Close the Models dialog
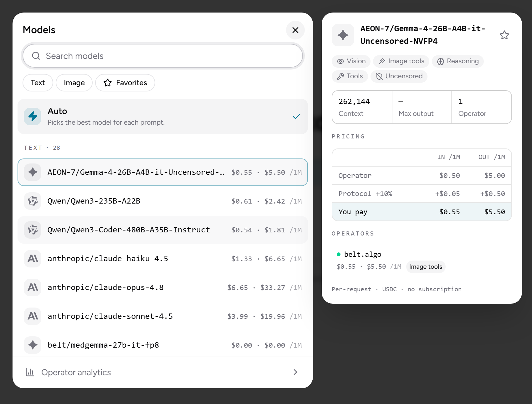532x404 pixels. pyautogui.click(x=295, y=30)
